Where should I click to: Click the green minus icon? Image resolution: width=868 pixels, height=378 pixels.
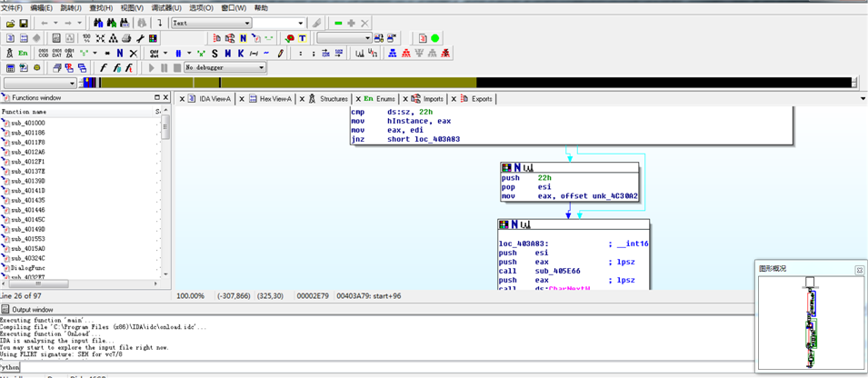coord(338,24)
